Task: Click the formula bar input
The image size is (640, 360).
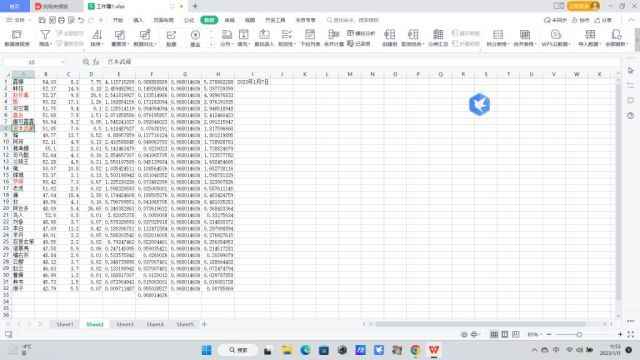Action: 361,62
